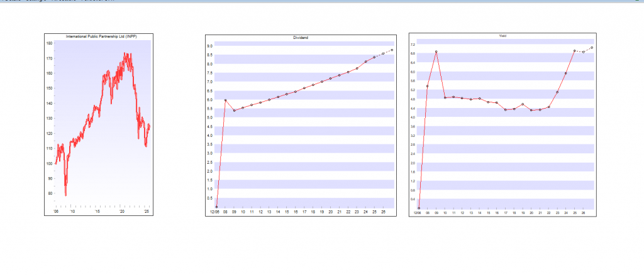This screenshot has width=644, height=275.
Task: Select the 2009 peak point on Yield chart
Action: click(436, 51)
